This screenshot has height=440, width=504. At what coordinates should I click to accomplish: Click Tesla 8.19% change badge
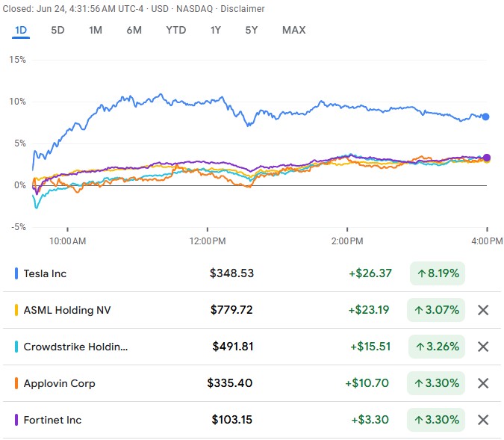point(438,273)
